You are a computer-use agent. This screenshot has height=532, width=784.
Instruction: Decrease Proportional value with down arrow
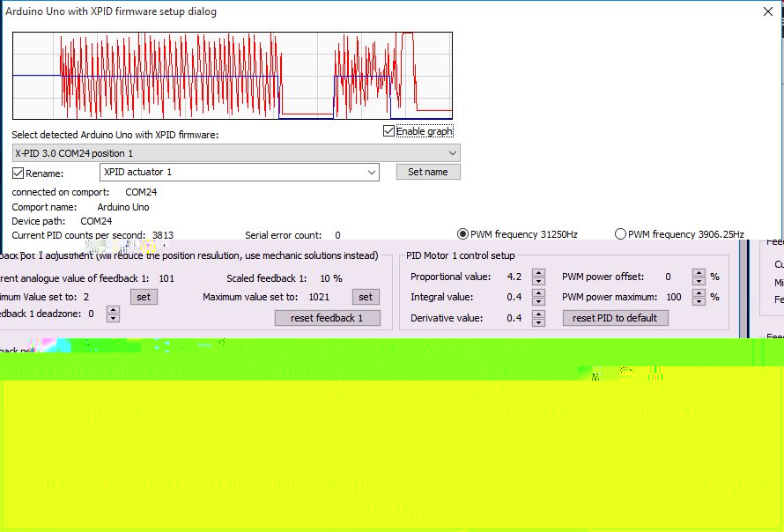539,281
